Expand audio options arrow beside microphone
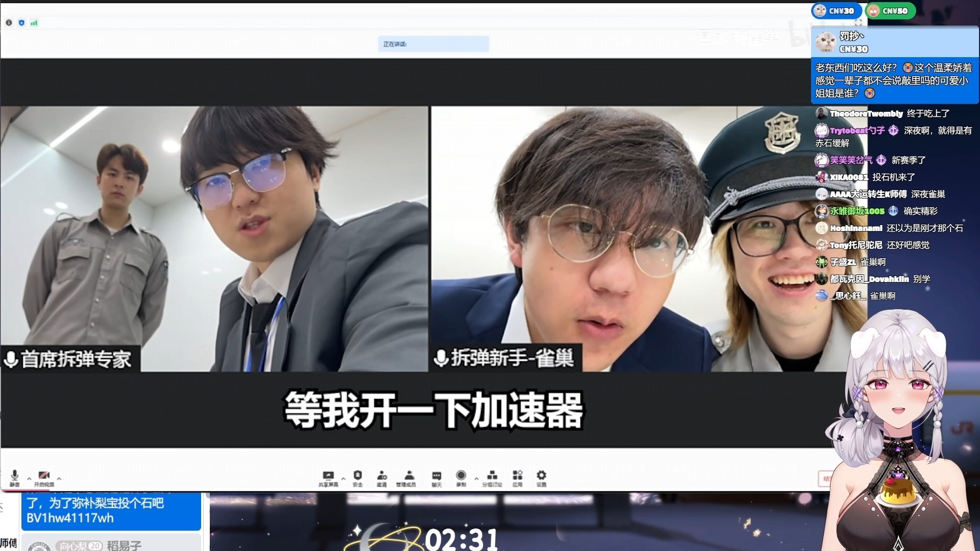 29,479
